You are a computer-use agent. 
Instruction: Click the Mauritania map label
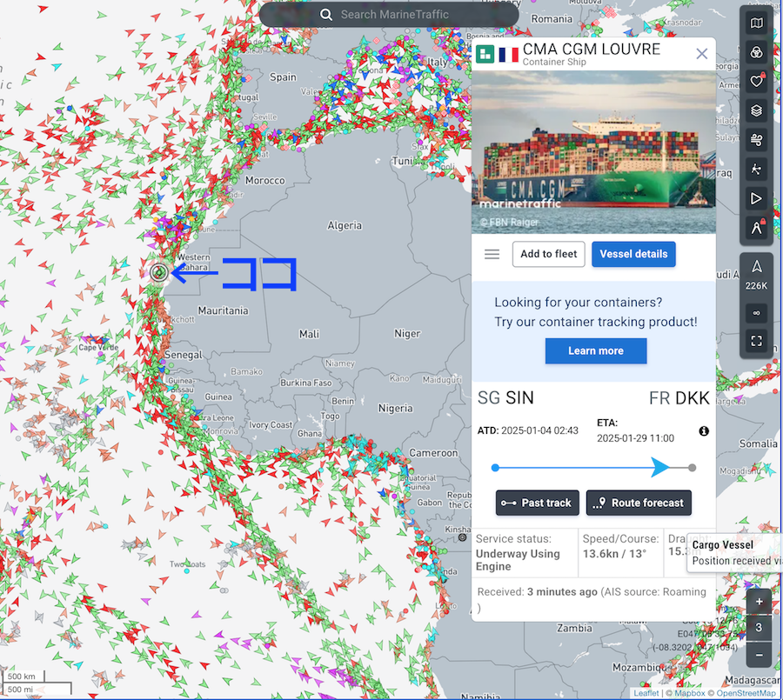point(224,310)
